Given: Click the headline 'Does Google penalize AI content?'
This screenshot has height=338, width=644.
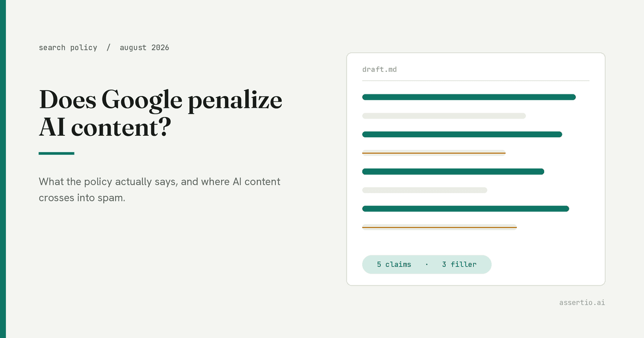Looking at the screenshot, I should [x=160, y=113].
